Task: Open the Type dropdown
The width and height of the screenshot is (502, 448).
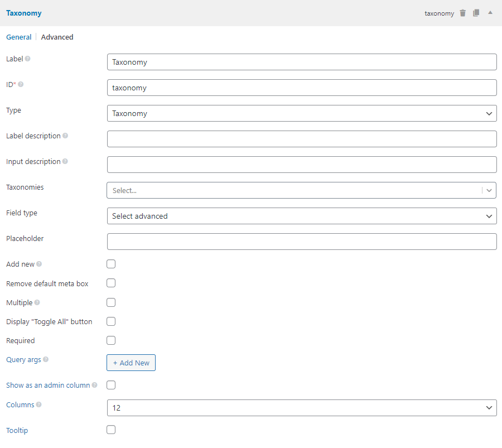Action: (x=301, y=113)
